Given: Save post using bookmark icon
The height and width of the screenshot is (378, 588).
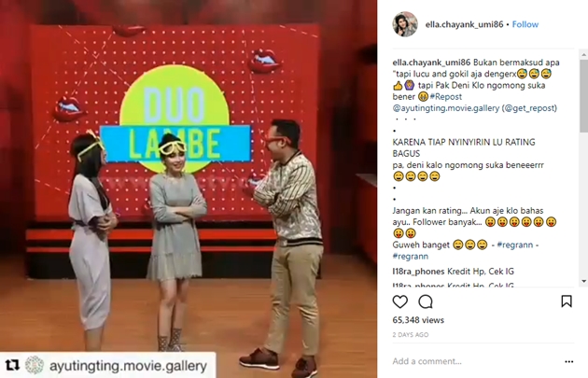Looking at the screenshot, I should point(567,301).
